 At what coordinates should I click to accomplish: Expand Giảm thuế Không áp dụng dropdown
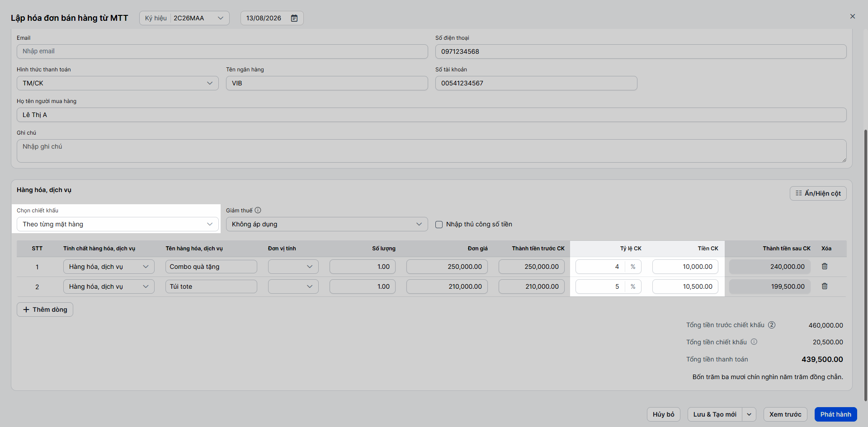(x=327, y=224)
